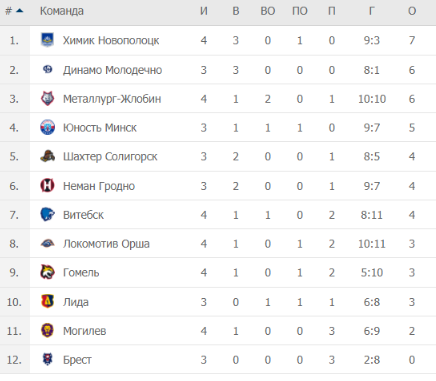Screen dimensions: 436x381
Task: Click the Гомель lynx logo
Action: coord(47,272)
